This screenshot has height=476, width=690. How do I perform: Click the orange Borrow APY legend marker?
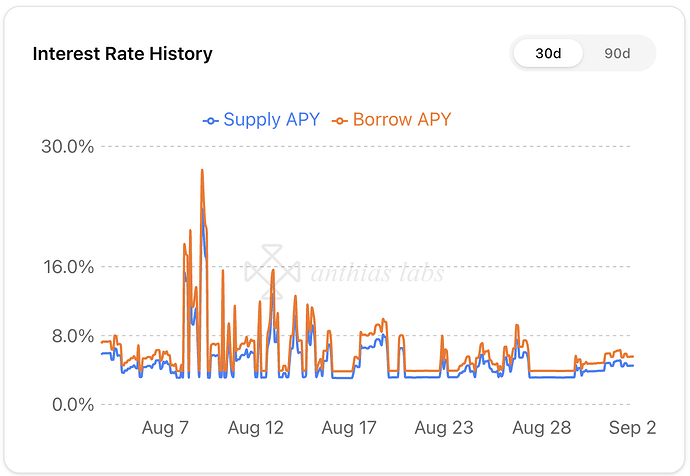(x=340, y=121)
